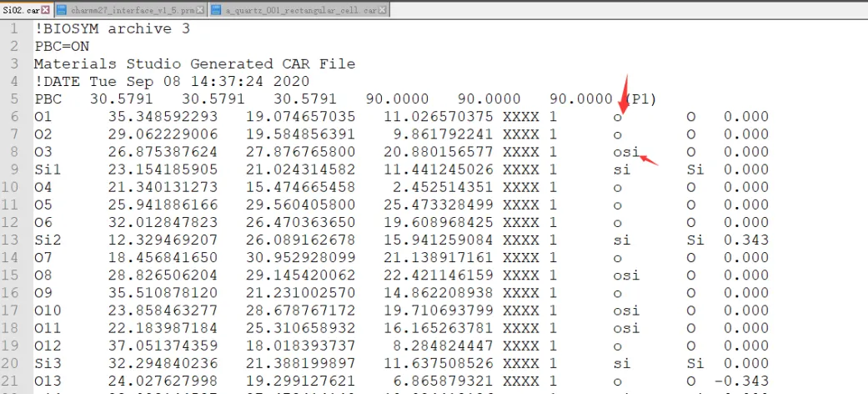This screenshot has width=868, height=394.
Task: Click the atom name 'O13'
Action: pyautogui.click(x=48, y=381)
